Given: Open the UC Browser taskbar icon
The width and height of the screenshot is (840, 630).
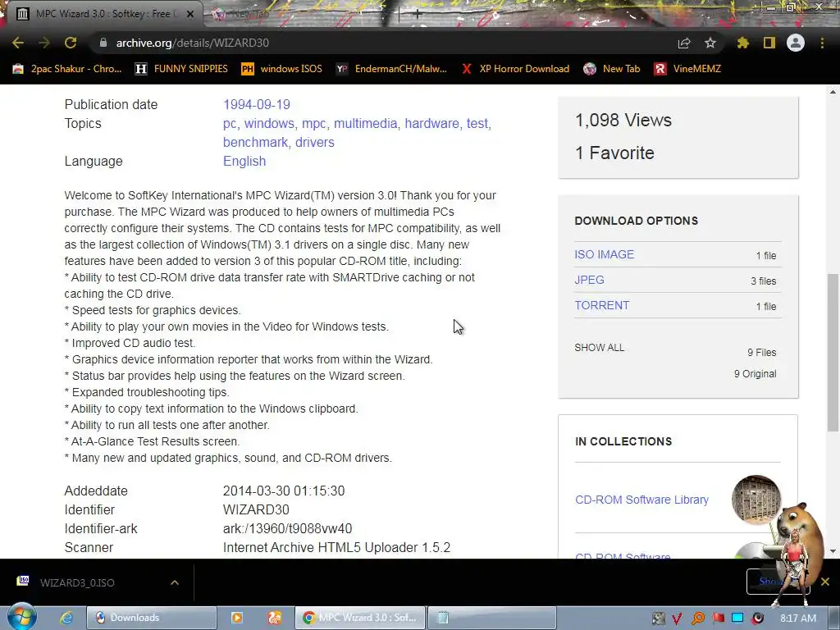Looking at the screenshot, I should coord(275,618).
